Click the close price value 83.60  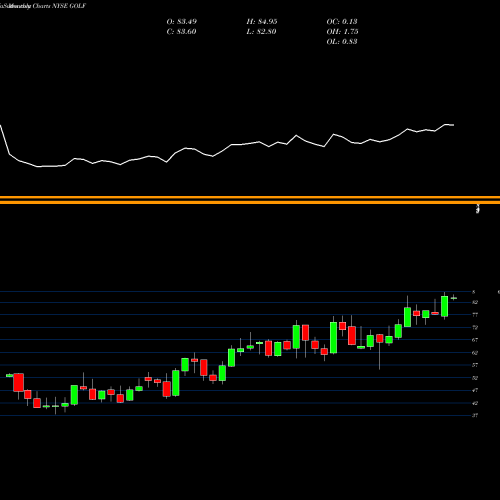coord(181,32)
